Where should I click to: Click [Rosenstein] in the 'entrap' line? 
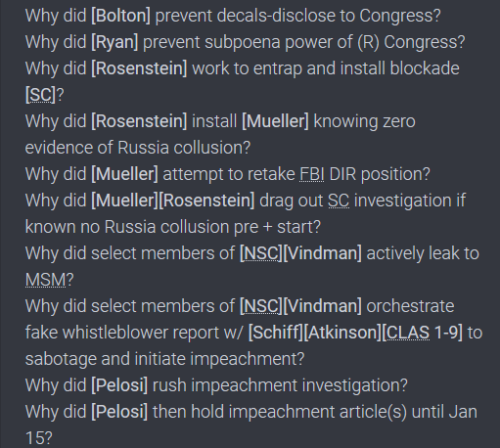tap(139, 68)
